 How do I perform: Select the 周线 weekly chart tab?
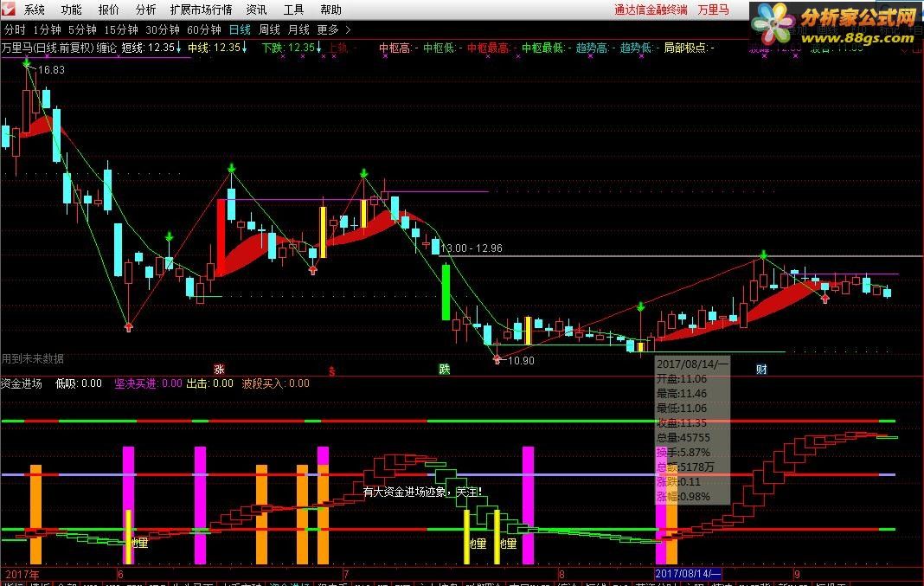[269, 29]
